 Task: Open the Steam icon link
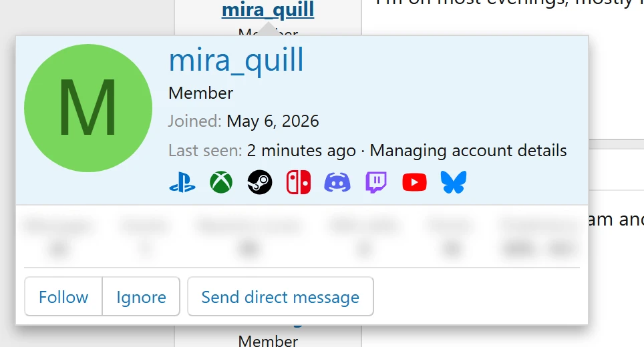pyautogui.click(x=260, y=182)
